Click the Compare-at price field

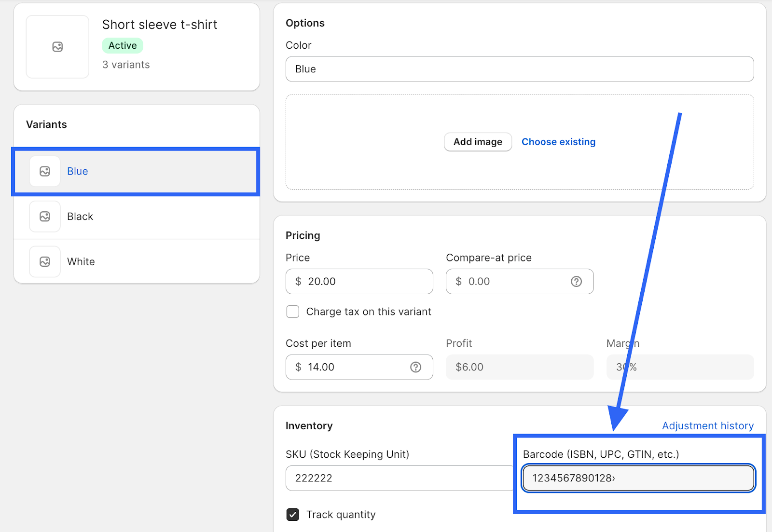click(520, 282)
